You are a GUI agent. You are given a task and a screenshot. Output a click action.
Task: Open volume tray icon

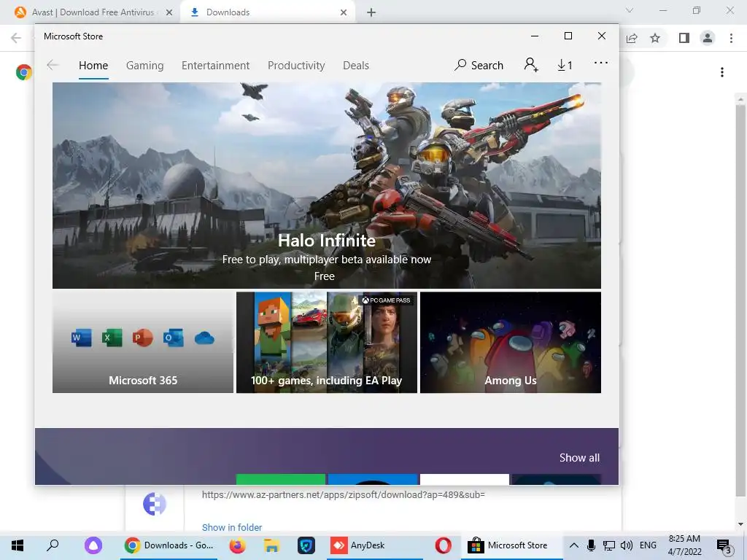pos(627,545)
